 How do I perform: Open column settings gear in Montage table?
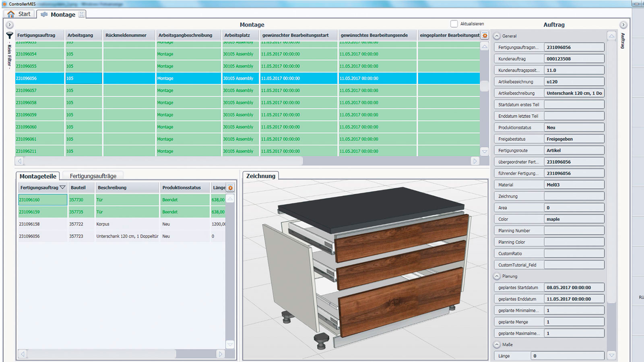485,35
